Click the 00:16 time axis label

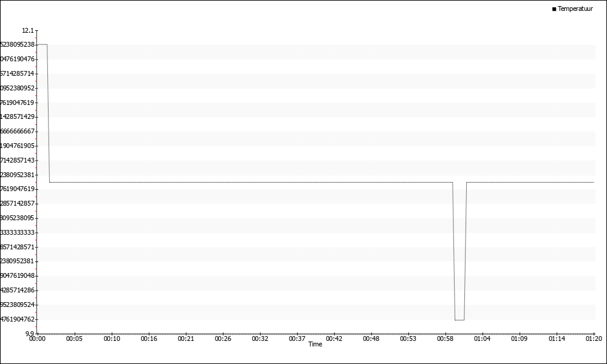(x=149, y=339)
